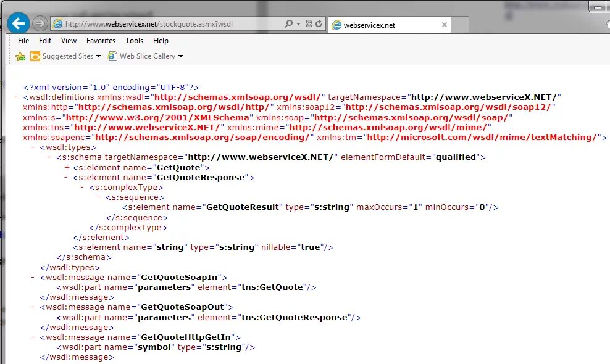Click the closing /s:schema tag
The width and height of the screenshot is (610, 364).
84,257
